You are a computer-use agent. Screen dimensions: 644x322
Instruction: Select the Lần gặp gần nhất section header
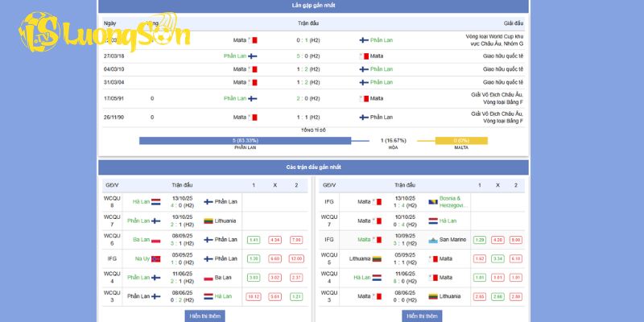313,6
